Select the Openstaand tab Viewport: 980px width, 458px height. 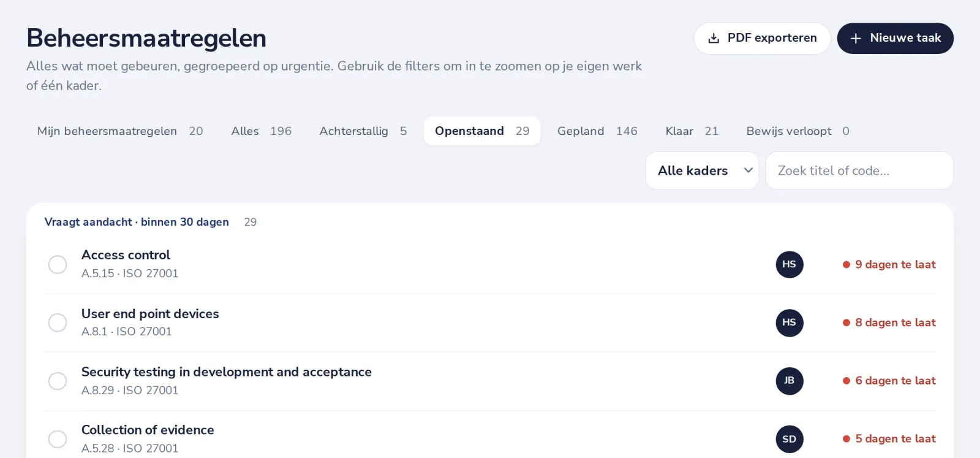pyautogui.click(x=482, y=131)
